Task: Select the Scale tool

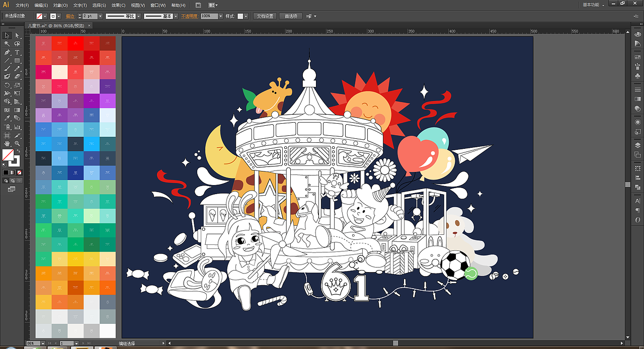Action: click(x=17, y=85)
